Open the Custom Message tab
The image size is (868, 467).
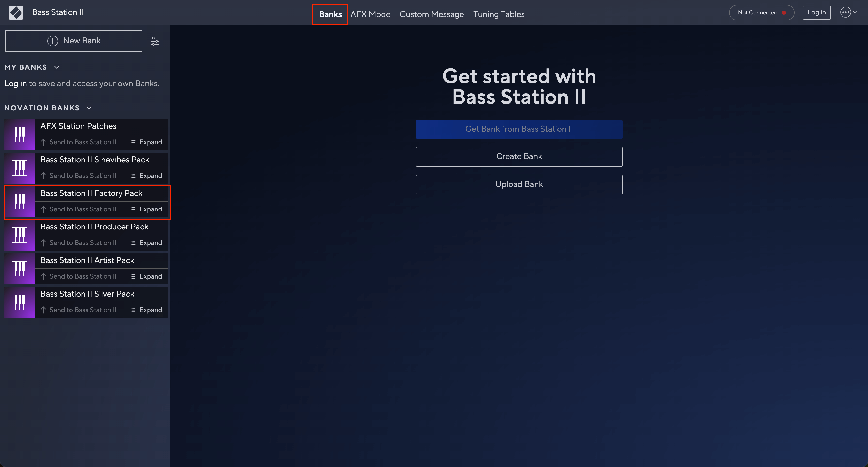432,14
